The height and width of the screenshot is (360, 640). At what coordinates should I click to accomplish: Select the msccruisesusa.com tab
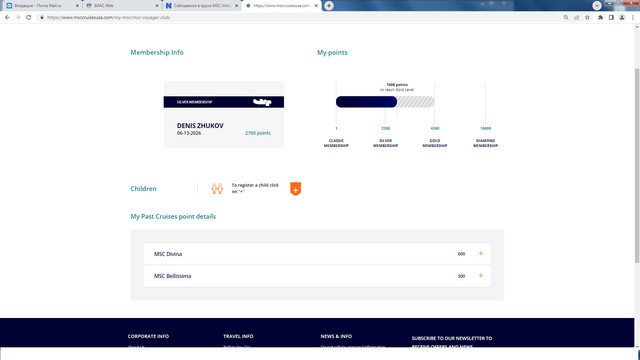[x=281, y=6]
